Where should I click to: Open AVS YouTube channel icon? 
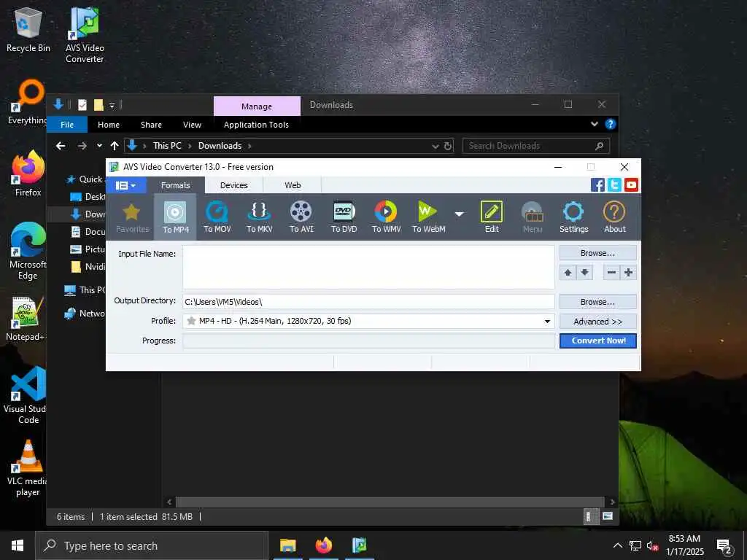point(631,184)
